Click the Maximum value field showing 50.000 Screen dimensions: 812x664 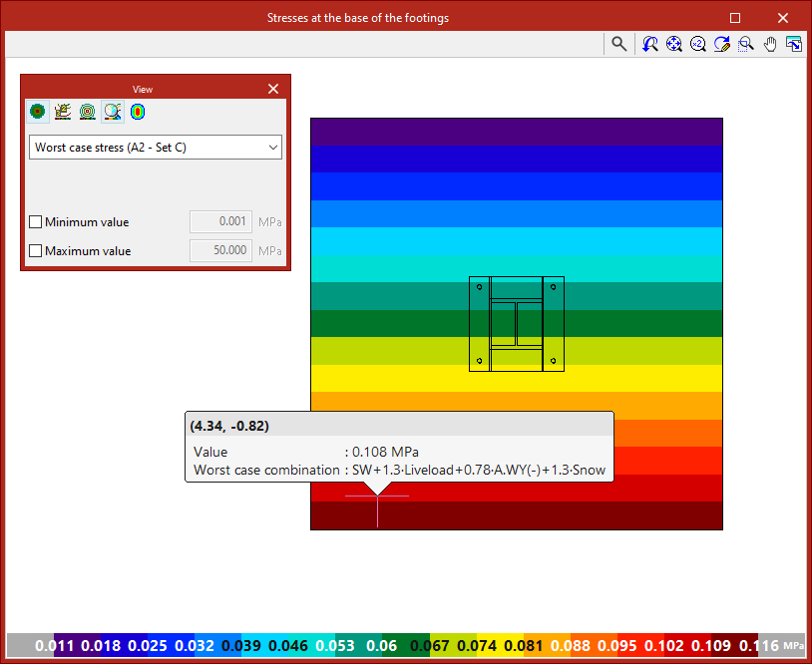[220, 250]
